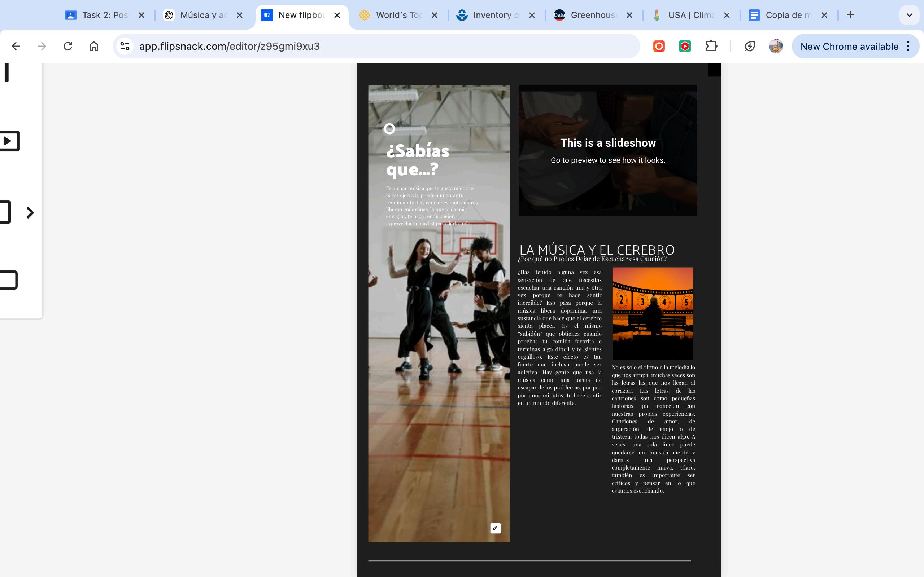The height and width of the screenshot is (577, 924).
Task: Select the orange film-strip sunset image
Action: click(652, 313)
